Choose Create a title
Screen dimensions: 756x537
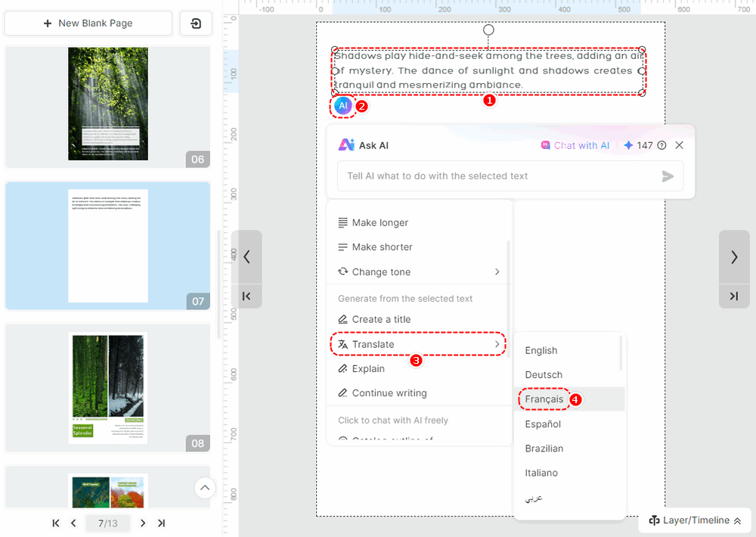click(x=417, y=319)
